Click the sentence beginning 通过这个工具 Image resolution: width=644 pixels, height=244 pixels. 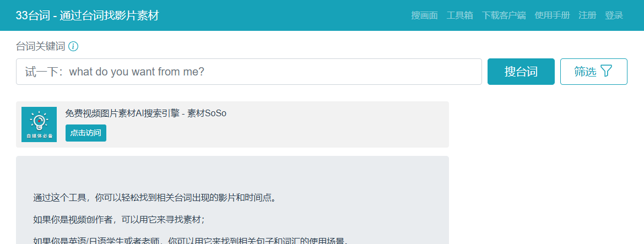154,197
